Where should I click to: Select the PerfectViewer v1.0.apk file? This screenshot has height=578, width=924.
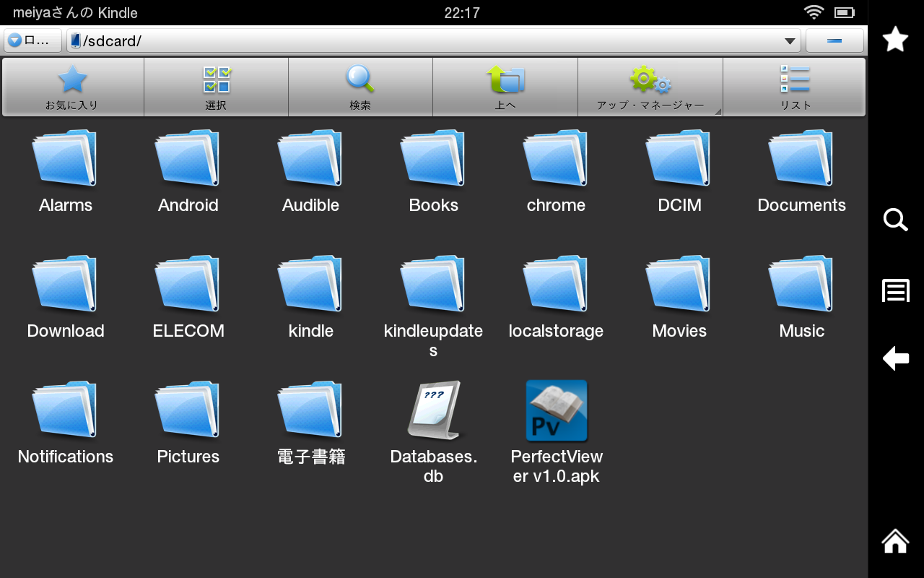pos(557,433)
